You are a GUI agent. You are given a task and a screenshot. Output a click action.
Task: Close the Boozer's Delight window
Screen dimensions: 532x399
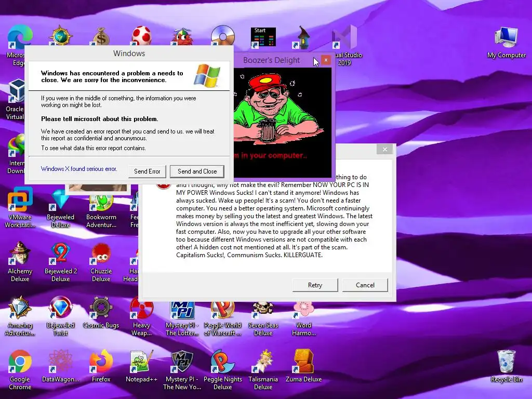click(x=326, y=60)
